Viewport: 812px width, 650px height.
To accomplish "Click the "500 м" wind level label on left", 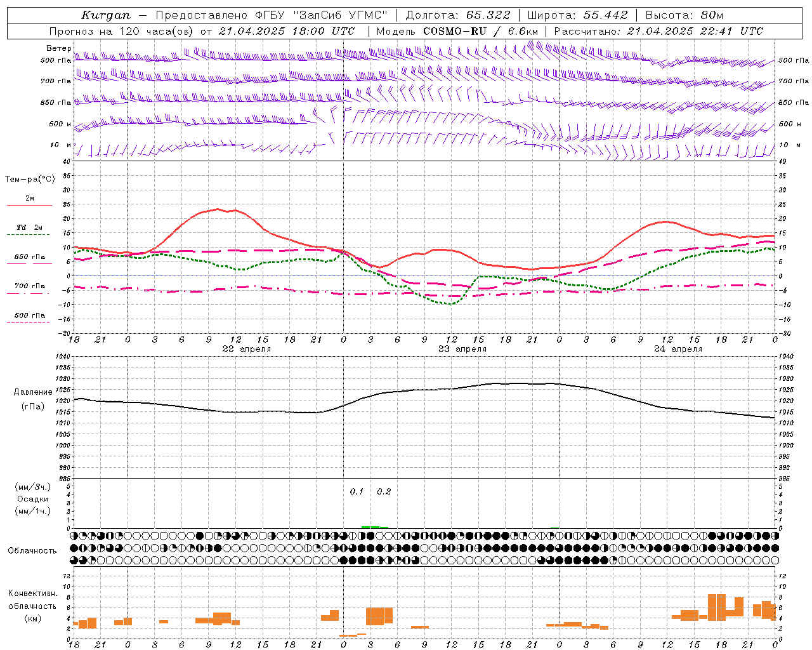I will pyautogui.click(x=60, y=124).
